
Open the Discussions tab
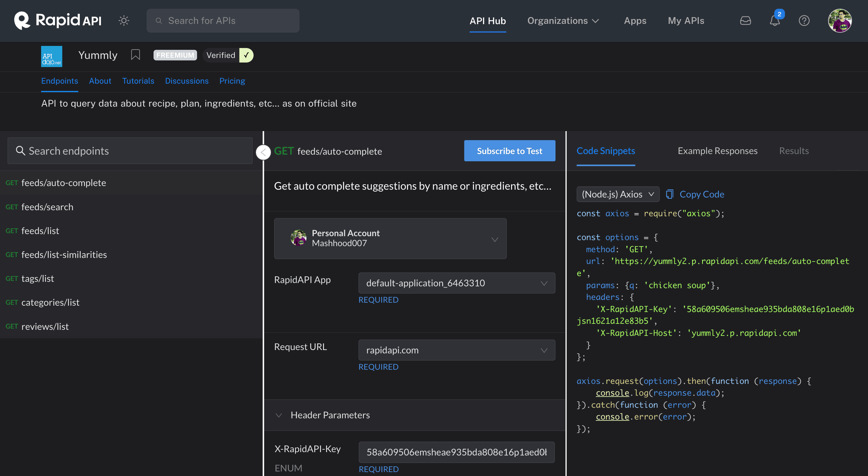pos(187,81)
